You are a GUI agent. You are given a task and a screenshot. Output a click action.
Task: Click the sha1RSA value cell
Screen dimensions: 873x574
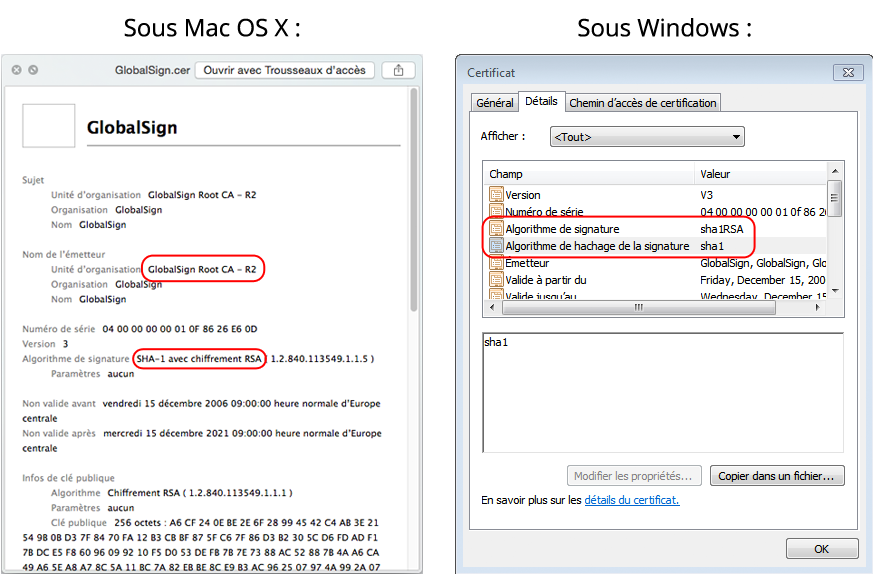[722, 229]
